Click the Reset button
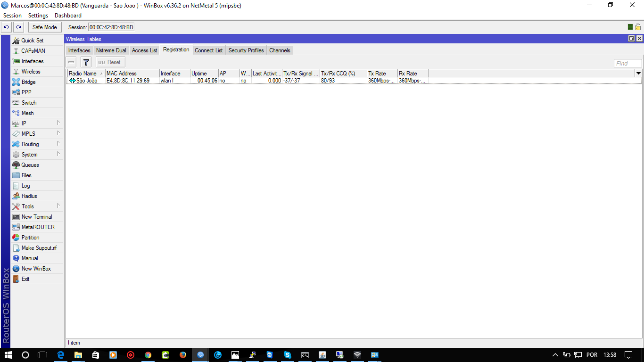Screen dimensions: 644x362 (x=110, y=62)
